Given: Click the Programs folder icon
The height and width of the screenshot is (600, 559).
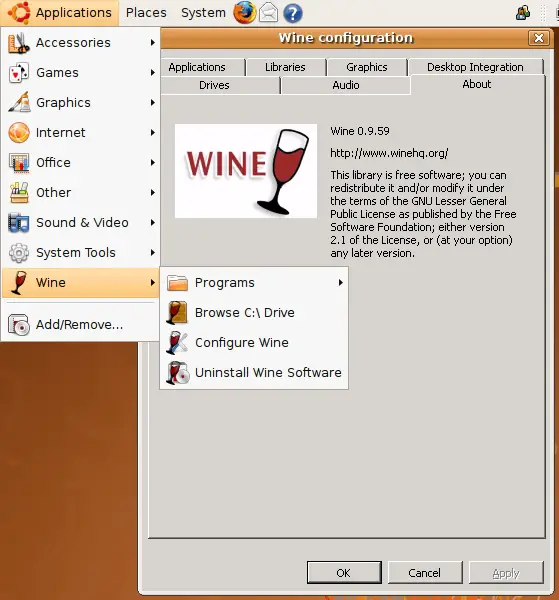Looking at the screenshot, I should tap(178, 283).
